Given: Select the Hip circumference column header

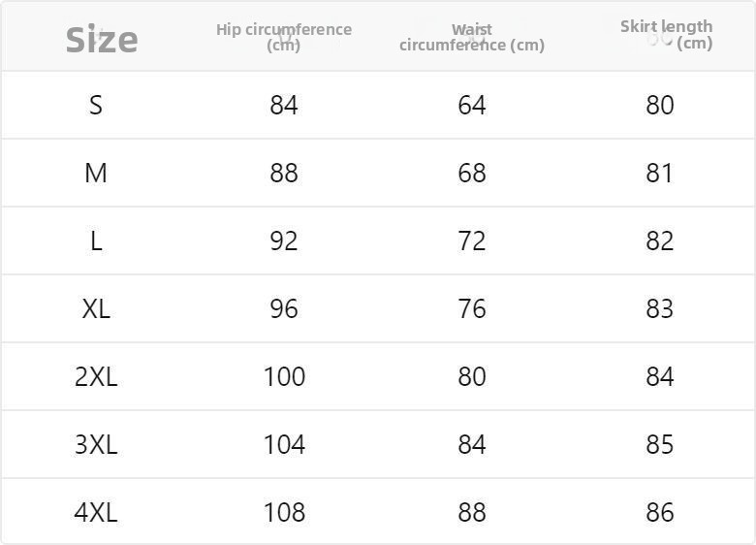Looking at the screenshot, I should (x=284, y=37).
